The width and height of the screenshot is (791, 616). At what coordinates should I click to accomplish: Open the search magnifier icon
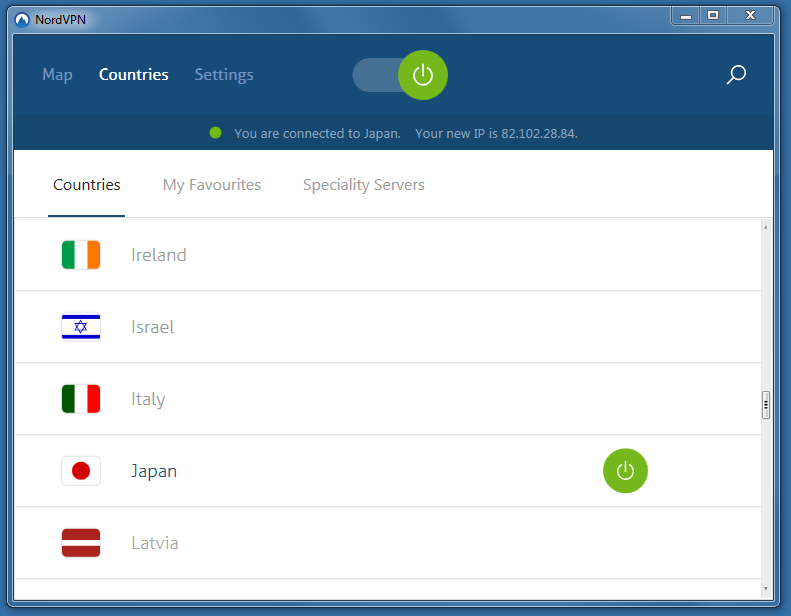(736, 75)
